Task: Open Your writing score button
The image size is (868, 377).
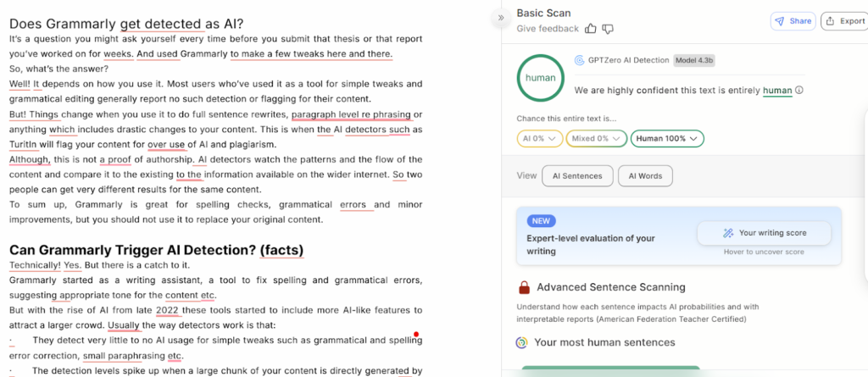Action: point(764,233)
